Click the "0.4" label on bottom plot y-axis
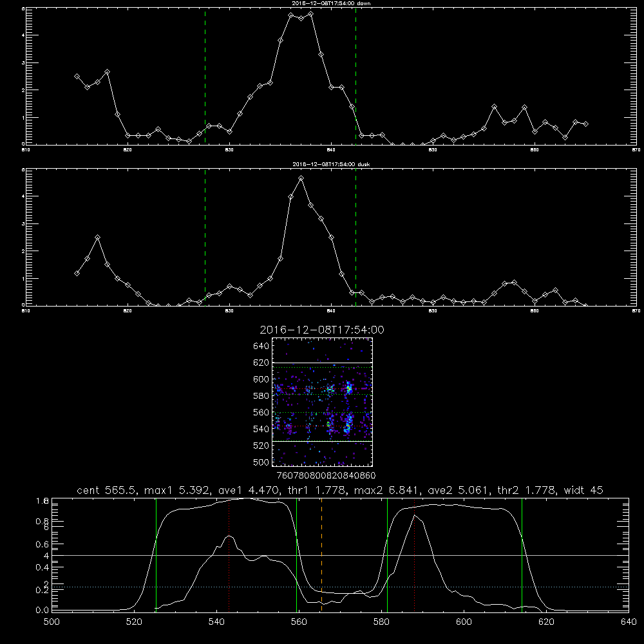 coord(43,567)
